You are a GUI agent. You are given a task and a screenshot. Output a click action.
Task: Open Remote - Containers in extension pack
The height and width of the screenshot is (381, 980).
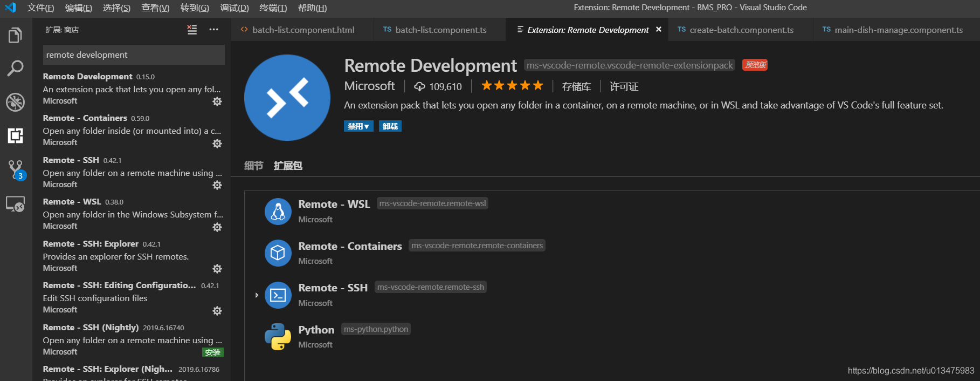tap(350, 246)
